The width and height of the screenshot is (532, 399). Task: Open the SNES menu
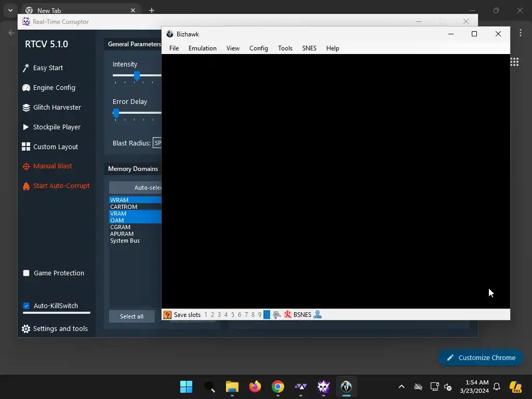pos(310,48)
